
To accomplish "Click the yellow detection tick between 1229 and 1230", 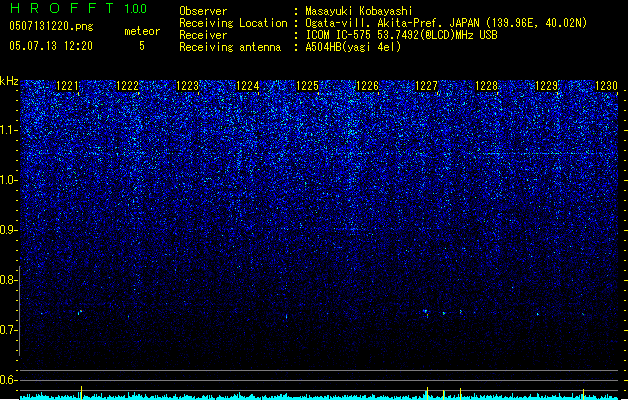I will [583, 394].
